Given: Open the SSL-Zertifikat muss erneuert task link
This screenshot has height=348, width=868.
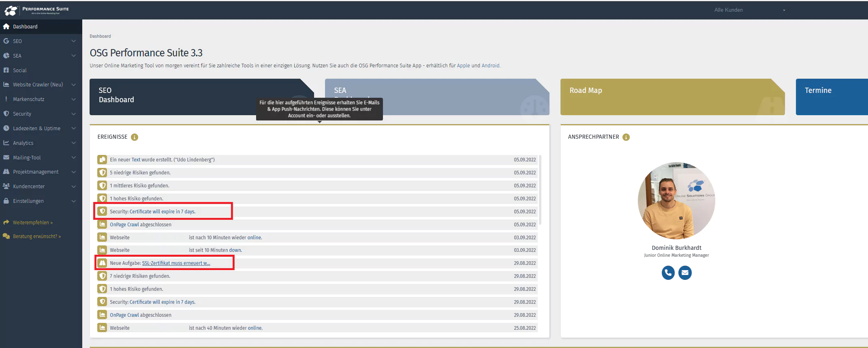Looking at the screenshot, I should [x=176, y=263].
